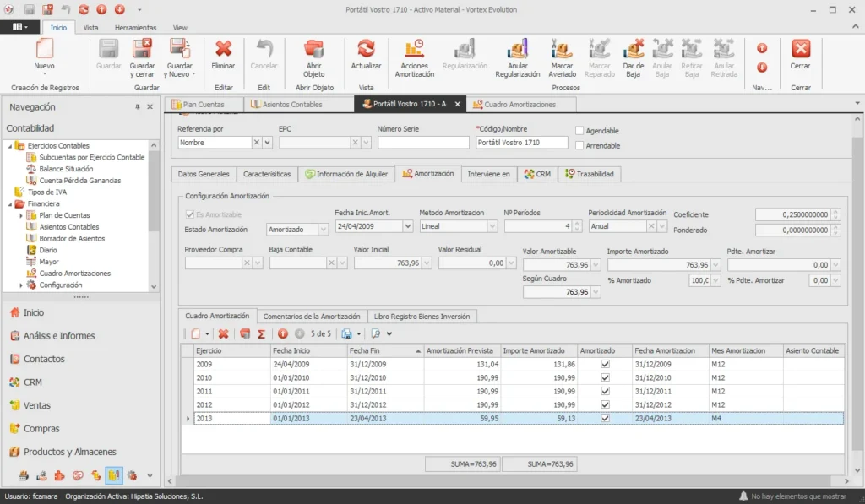Click Marcar Averiado icon
This screenshot has height=504, width=865.
(x=562, y=48)
